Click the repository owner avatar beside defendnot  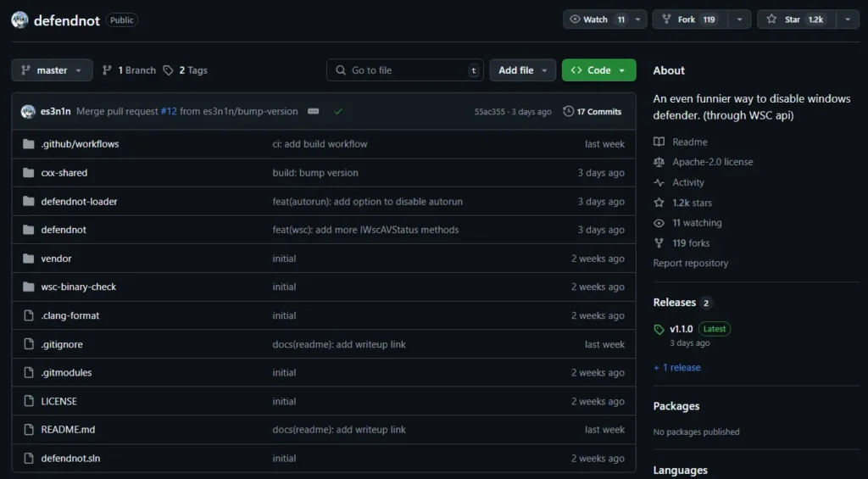coord(20,20)
